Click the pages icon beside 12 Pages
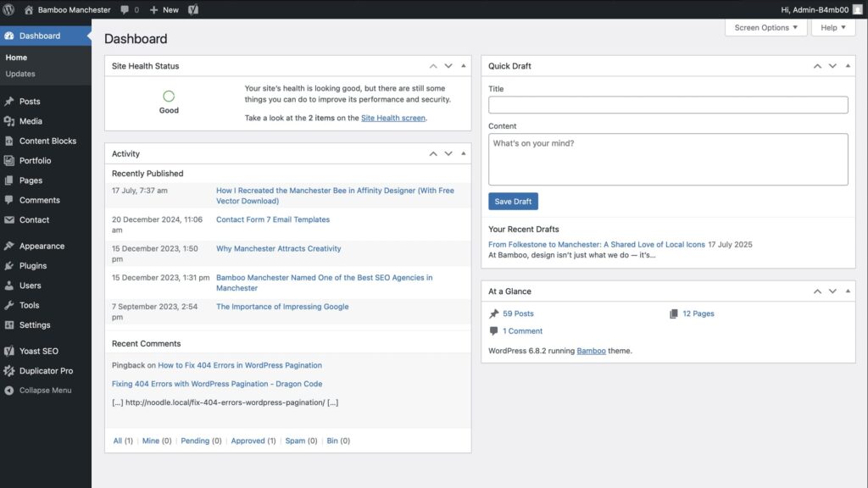The height and width of the screenshot is (488, 868). tap(674, 313)
